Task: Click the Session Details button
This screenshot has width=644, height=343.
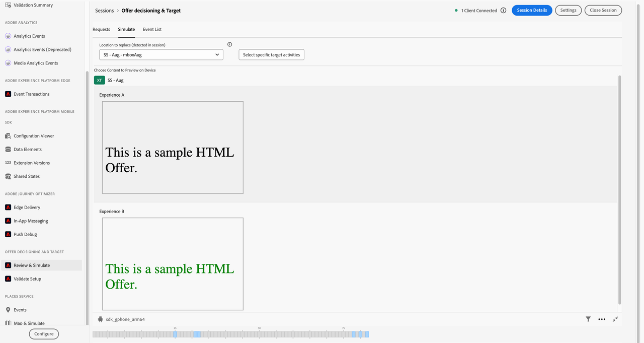Action: tap(532, 11)
